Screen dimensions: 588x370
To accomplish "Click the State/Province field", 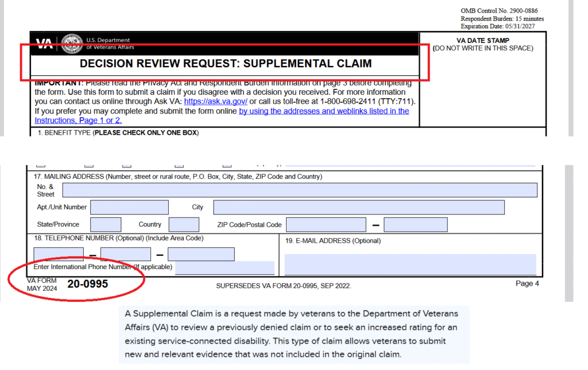I will (x=106, y=224).
